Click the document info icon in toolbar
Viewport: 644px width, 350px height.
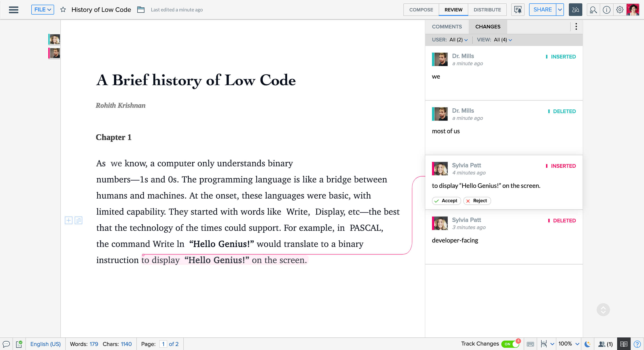606,9
